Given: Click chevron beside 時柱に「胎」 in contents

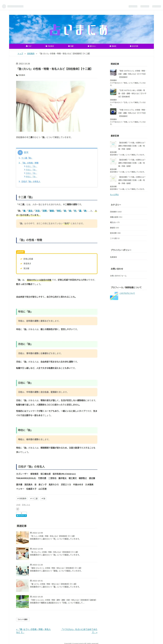Looking at the screenshot, I should pos(25,177).
